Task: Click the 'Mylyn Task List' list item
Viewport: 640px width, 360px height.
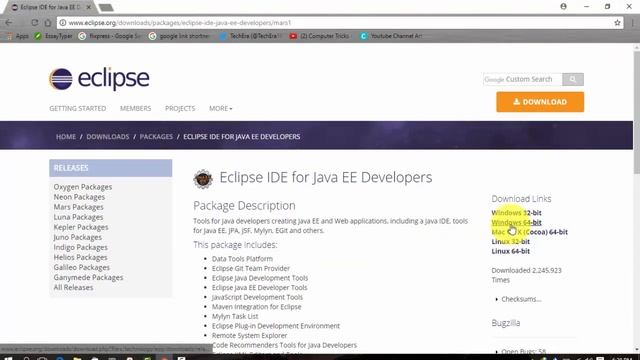Action: tap(235, 316)
